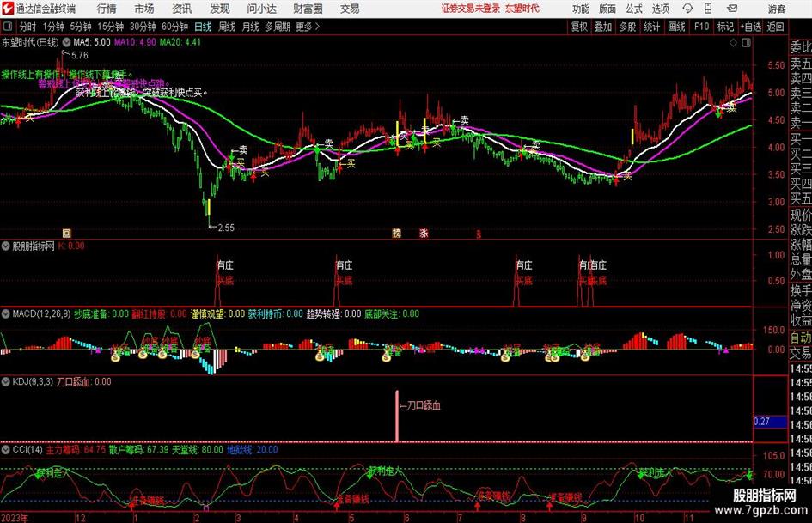Open the 市场 menu

(x=144, y=9)
